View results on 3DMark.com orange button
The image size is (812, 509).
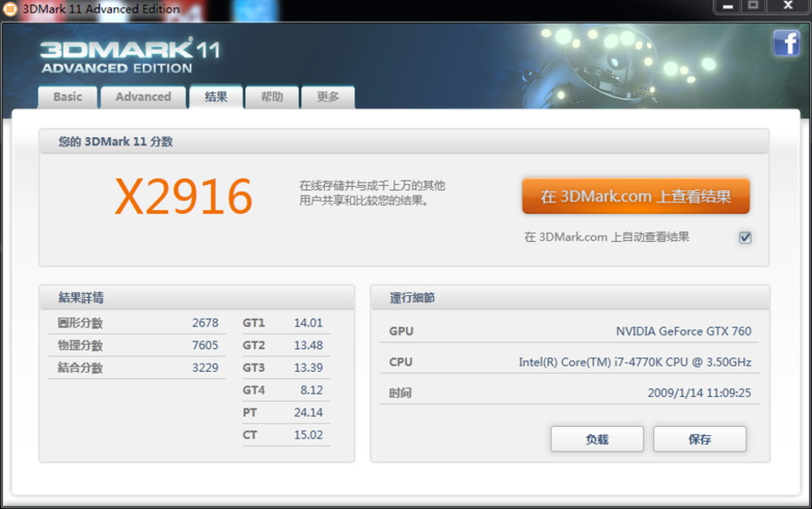[x=636, y=196]
